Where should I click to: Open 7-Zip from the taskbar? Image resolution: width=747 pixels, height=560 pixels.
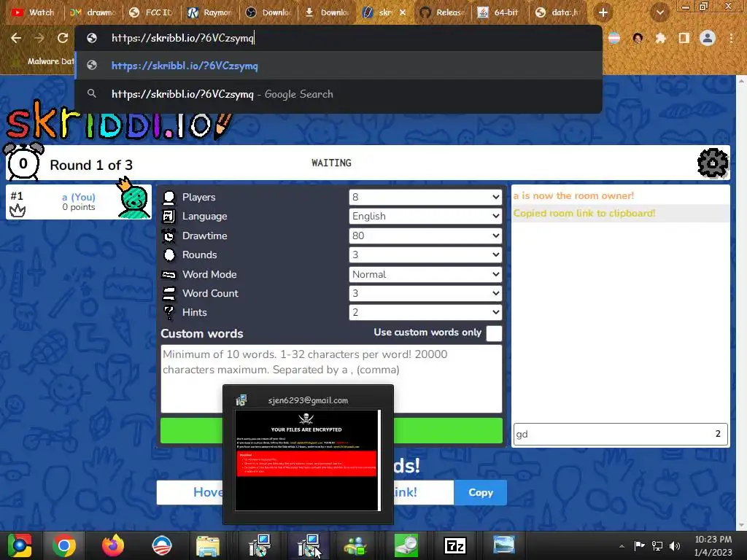454,545
